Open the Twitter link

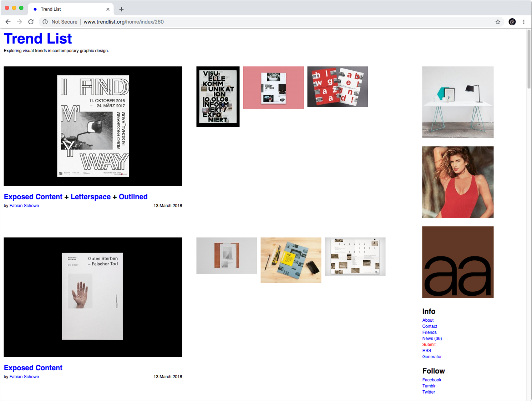pyautogui.click(x=429, y=392)
